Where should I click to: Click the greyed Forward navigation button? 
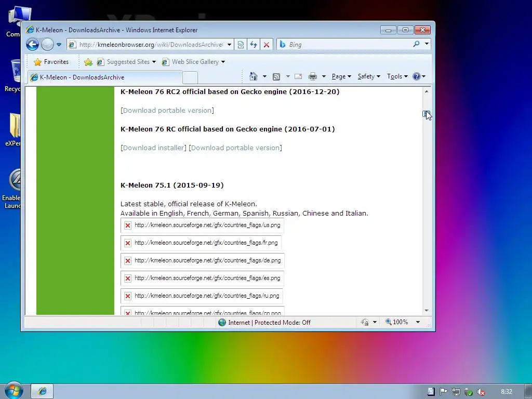(x=47, y=45)
